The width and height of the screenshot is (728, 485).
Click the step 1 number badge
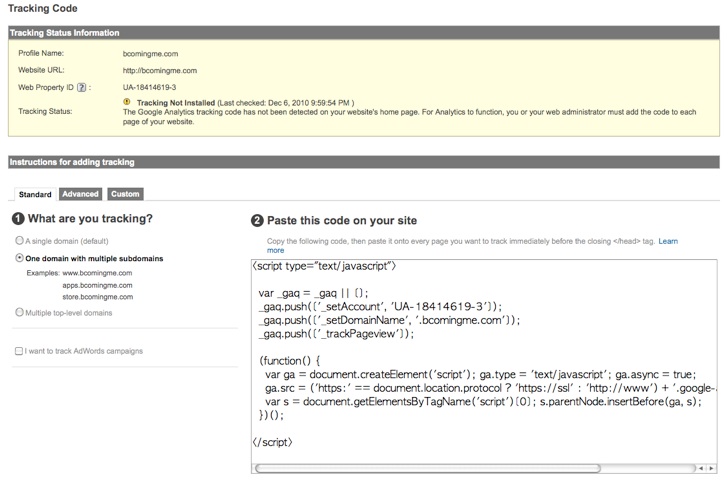point(18,219)
